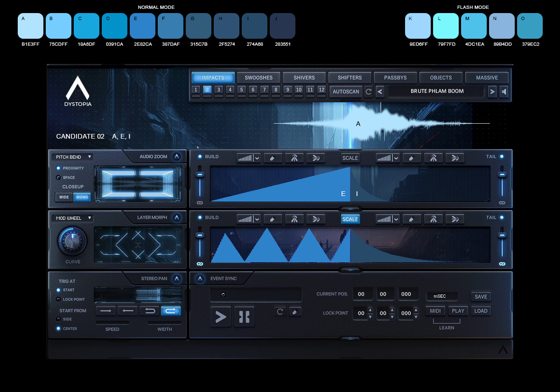Switch to the MASSIVE category tab
Screen dimensions: 560x392
click(x=487, y=77)
